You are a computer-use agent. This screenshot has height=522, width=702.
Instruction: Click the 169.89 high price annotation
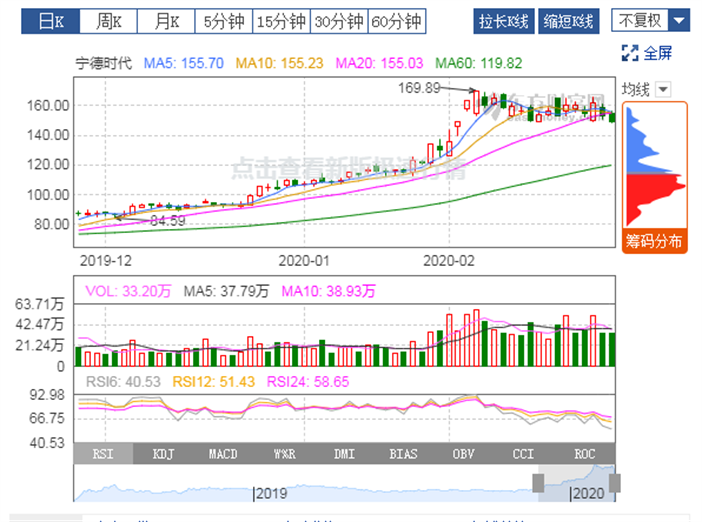[419, 88]
